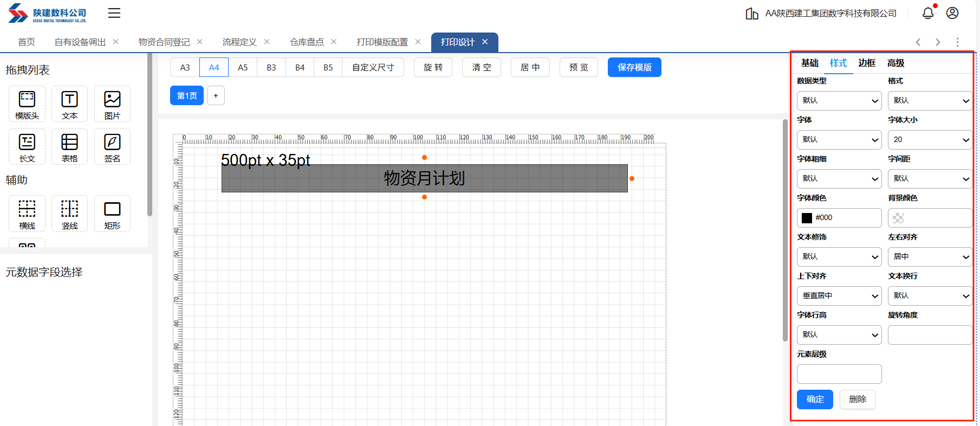This screenshot has height=426, width=980.
Task: Click the black 字体颜色 color swatch
Action: (807, 218)
